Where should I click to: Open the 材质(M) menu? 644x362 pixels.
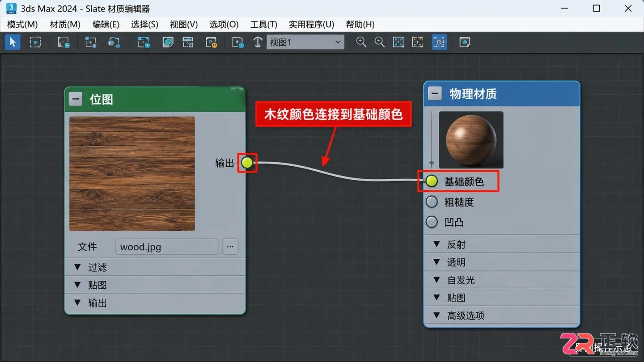pyautogui.click(x=65, y=24)
